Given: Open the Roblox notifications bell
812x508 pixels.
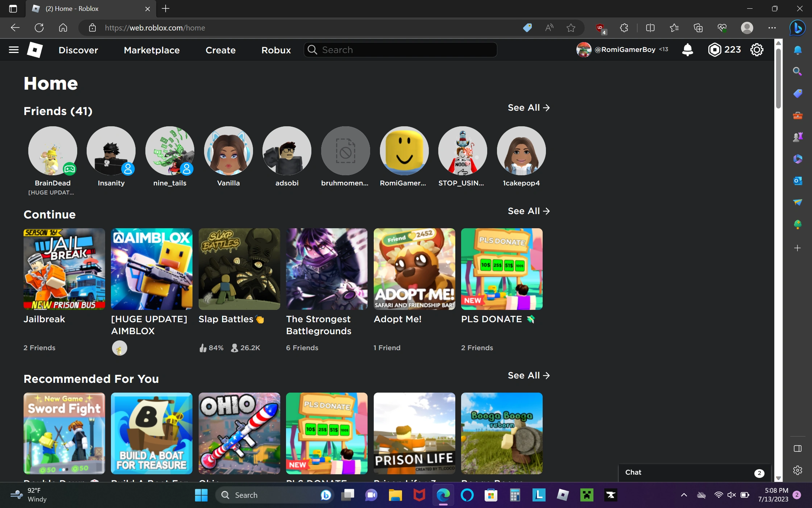Looking at the screenshot, I should click(x=687, y=50).
